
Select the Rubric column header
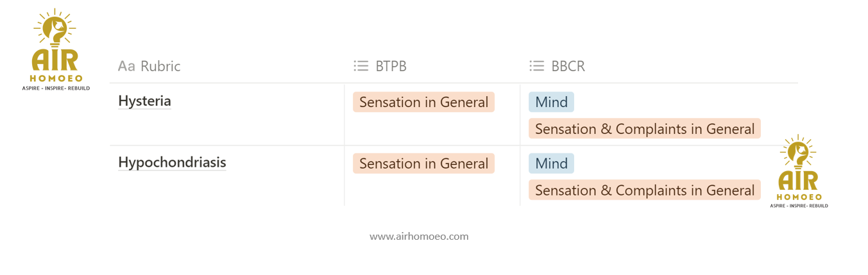(x=160, y=66)
